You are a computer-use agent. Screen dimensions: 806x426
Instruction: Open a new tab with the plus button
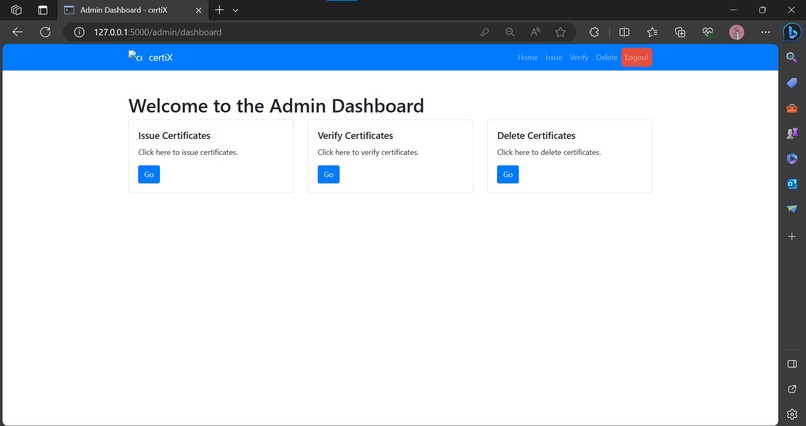219,10
